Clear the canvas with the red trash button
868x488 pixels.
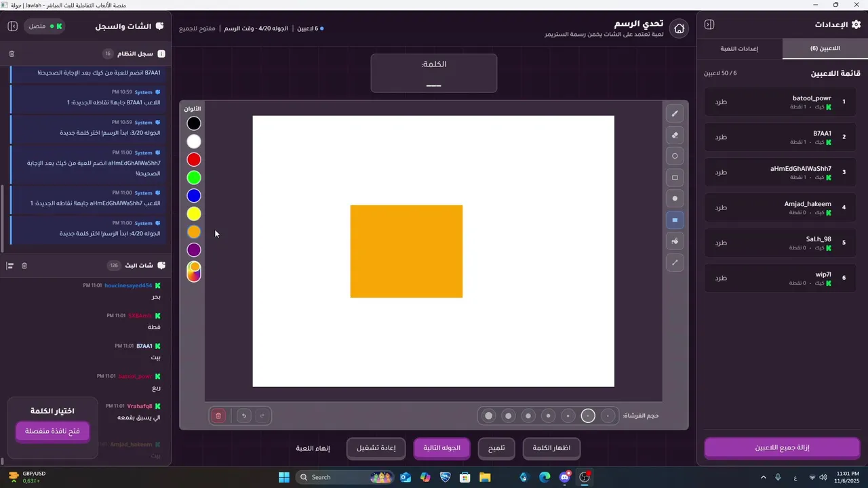pyautogui.click(x=218, y=415)
